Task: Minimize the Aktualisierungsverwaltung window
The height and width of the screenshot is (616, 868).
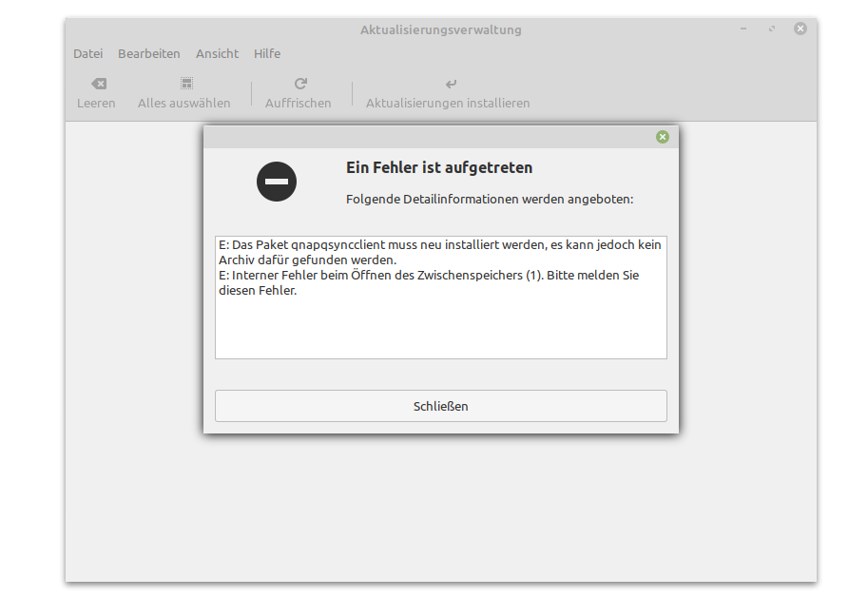Action: pos(743,29)
